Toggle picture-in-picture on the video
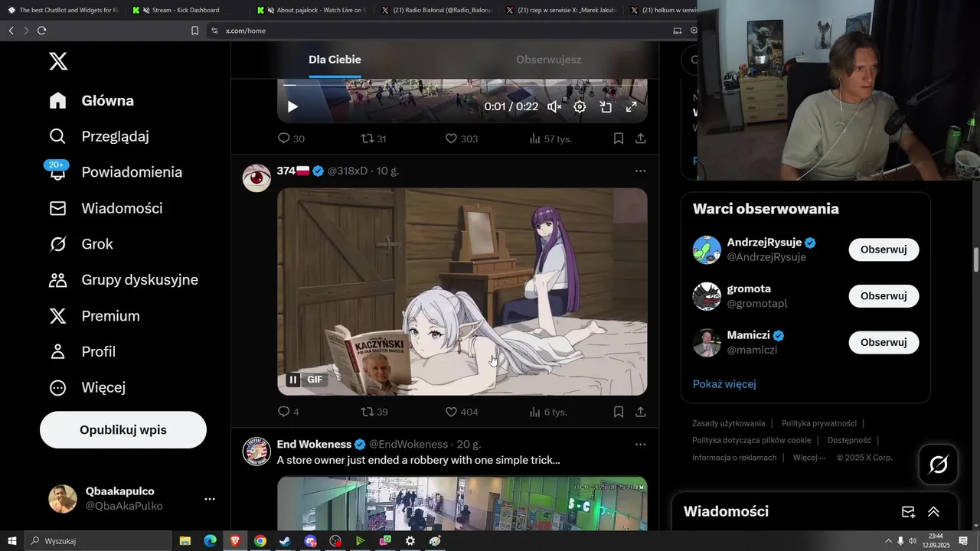Image resolution: width=980 pixels, height=551 pixels. pyautogui.click(x=606, y=107)
